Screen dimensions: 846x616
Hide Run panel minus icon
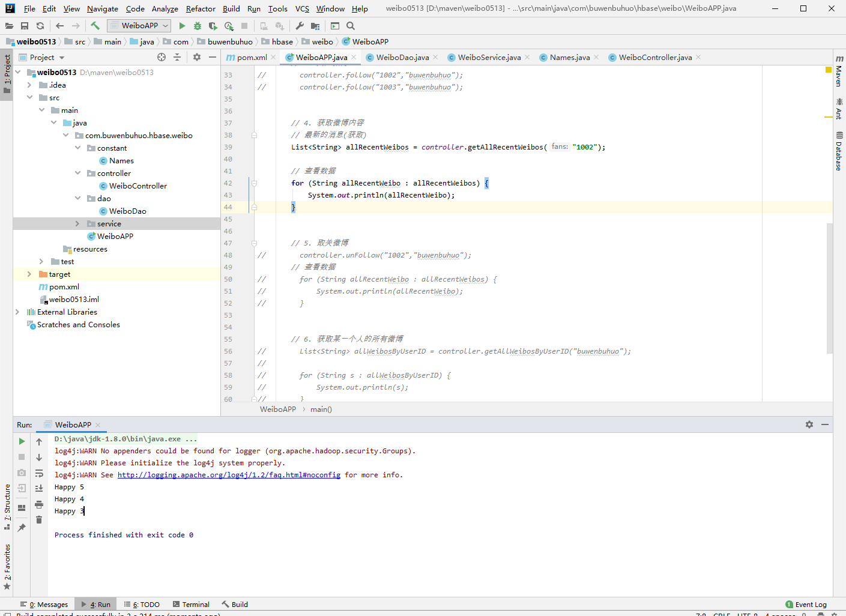pyautogui.click(x=825, y=424)
